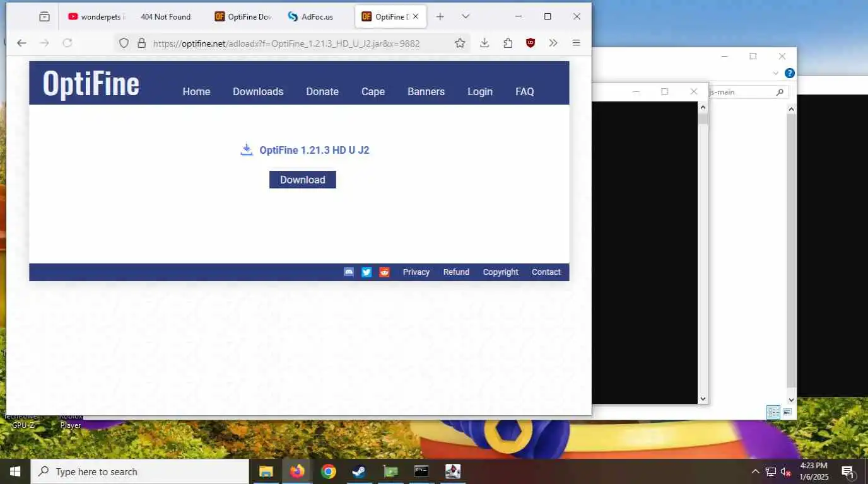
Task: Show hidden system tray icons
Action: 755,471
